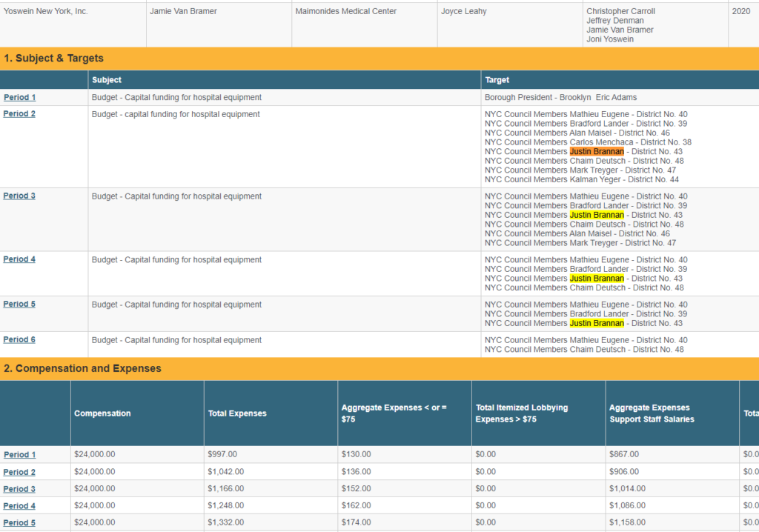Click 'Carlos Menchaca - District No. 38' line
The height and width of the screenshot is (532, 759).
[588, 142]
